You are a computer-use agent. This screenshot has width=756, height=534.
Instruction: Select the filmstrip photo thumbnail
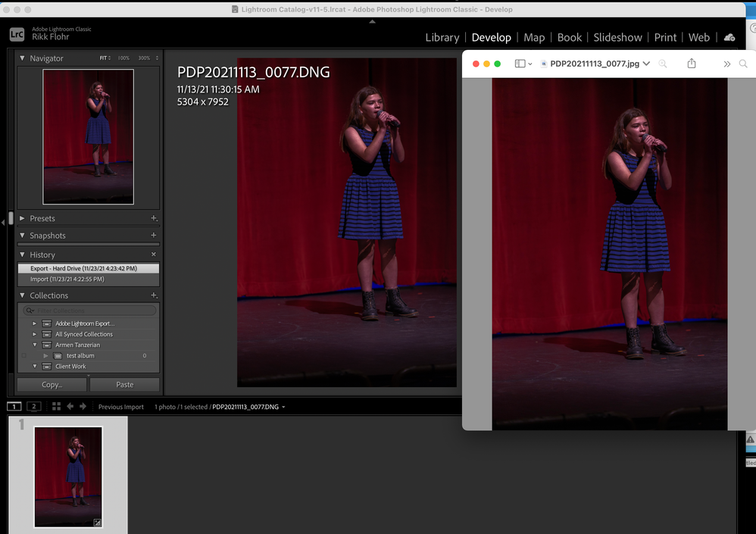tap(68, 476)
